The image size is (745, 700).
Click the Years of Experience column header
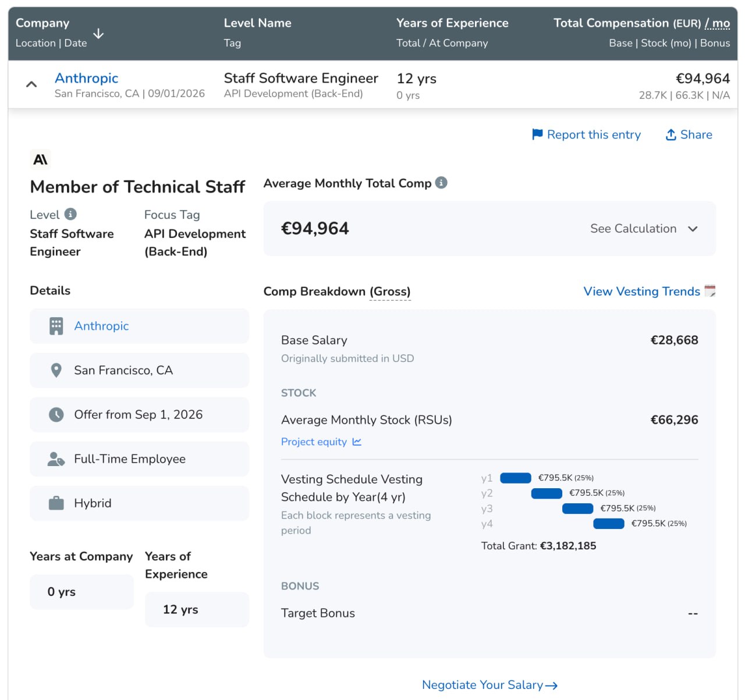[x=452, y=23]
